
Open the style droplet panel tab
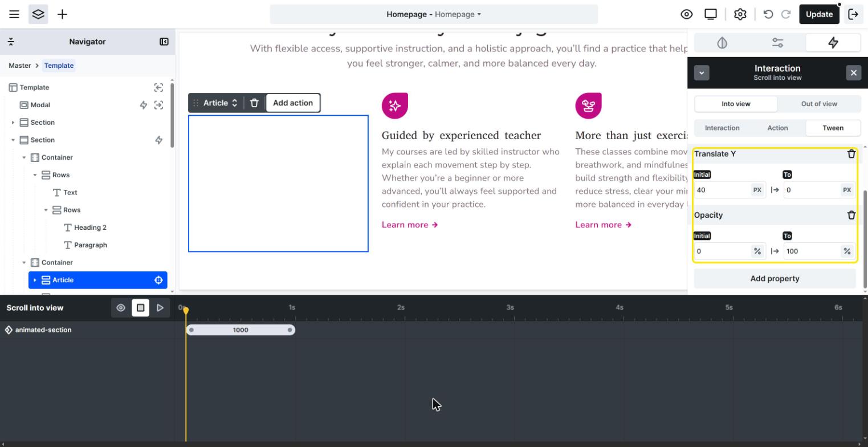(x=722, y=43)
